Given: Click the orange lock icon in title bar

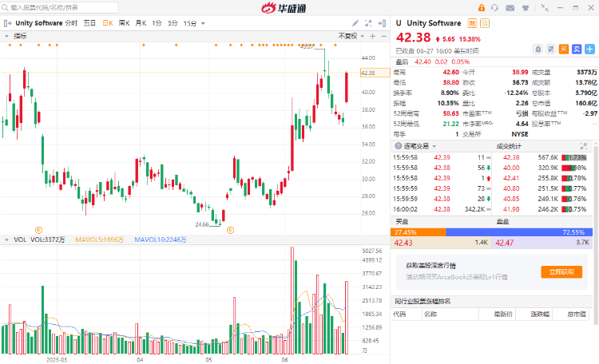Looking at the screenshot, I should 482,8.
